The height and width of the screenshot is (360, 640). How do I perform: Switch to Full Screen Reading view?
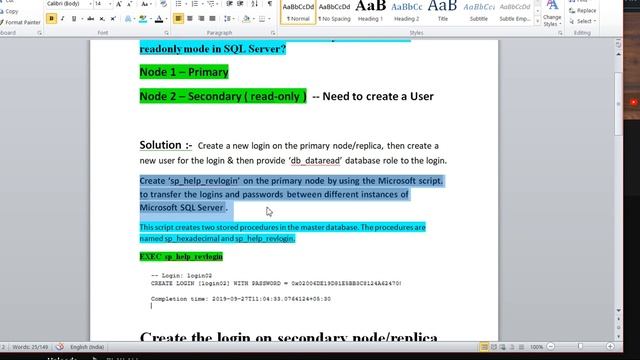click(x=494, y=347)
